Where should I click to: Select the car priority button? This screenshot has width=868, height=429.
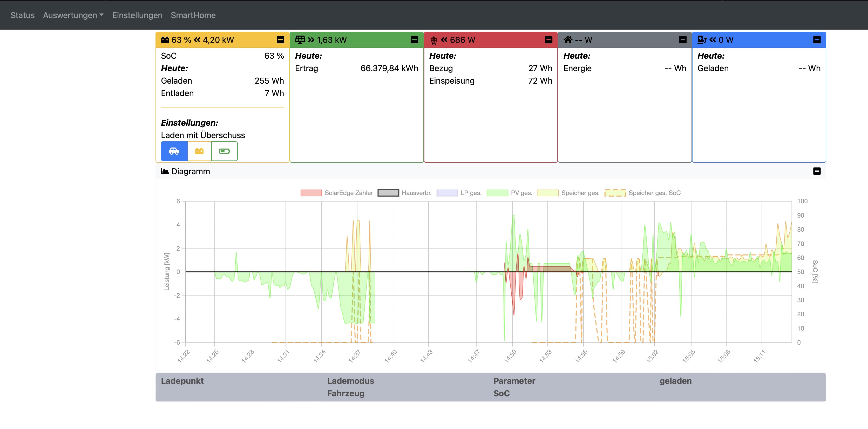[174, 151]
